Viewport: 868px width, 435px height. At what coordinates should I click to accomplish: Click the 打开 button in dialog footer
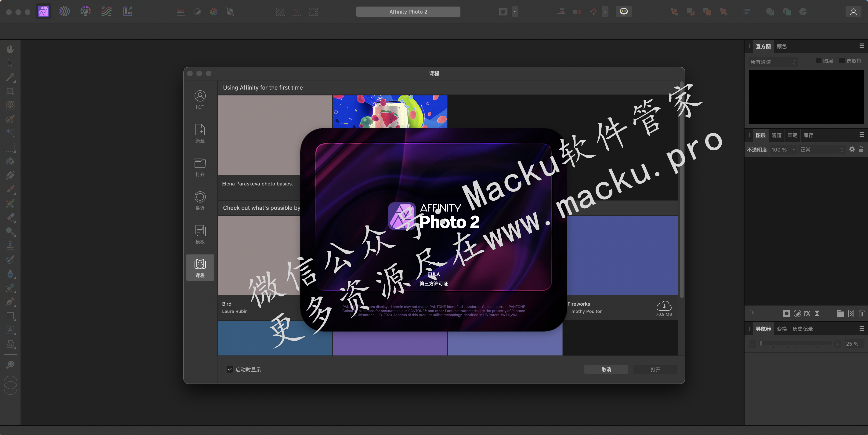(655, 369)
